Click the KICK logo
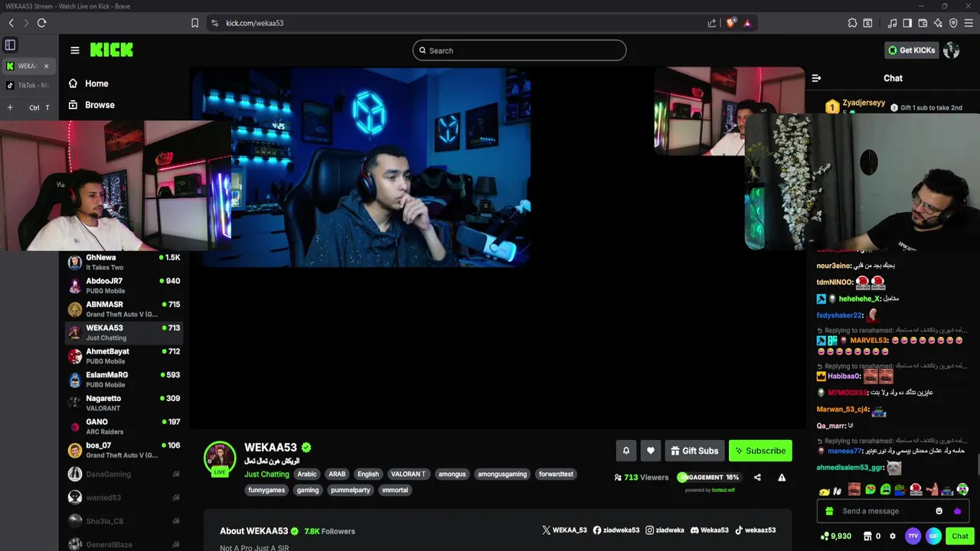Image resolution: width=980 pixels, height=551 pixels. 112,50
